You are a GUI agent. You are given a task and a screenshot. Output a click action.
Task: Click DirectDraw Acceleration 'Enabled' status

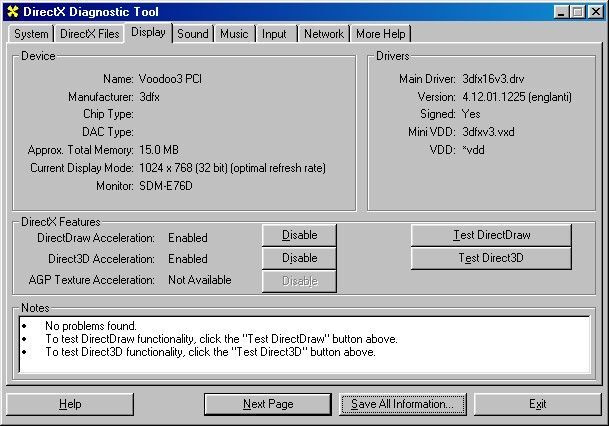[188, 238]
